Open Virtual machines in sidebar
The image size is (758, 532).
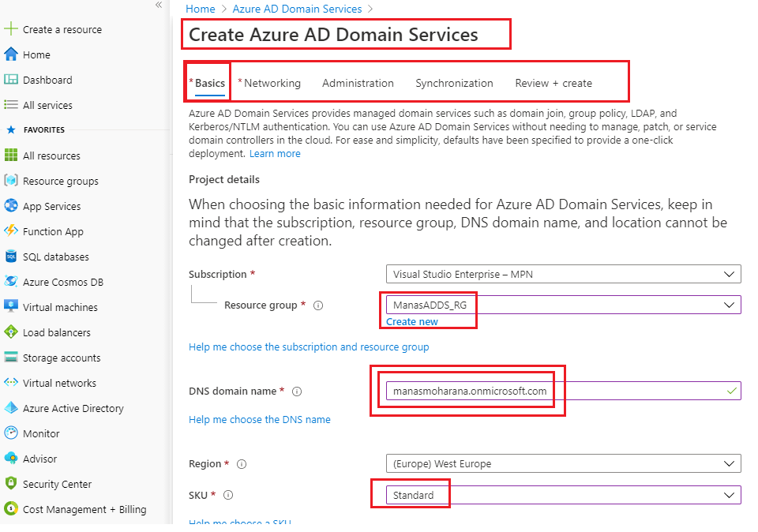60,307
